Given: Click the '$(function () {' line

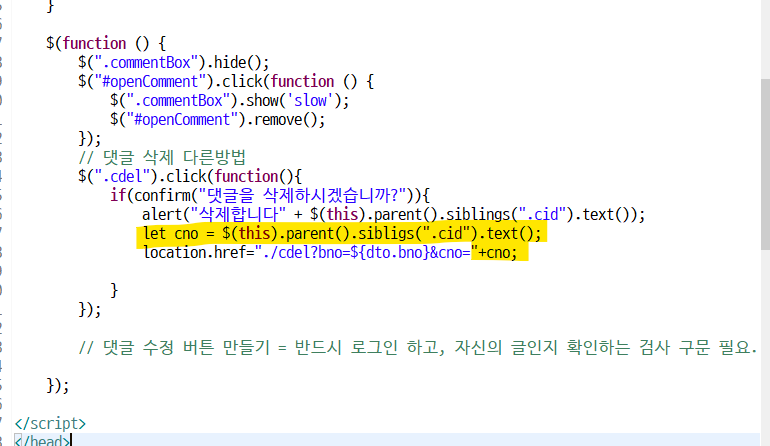Looking at the screenshot, I should pyautogui.click(x=106, y=43).
